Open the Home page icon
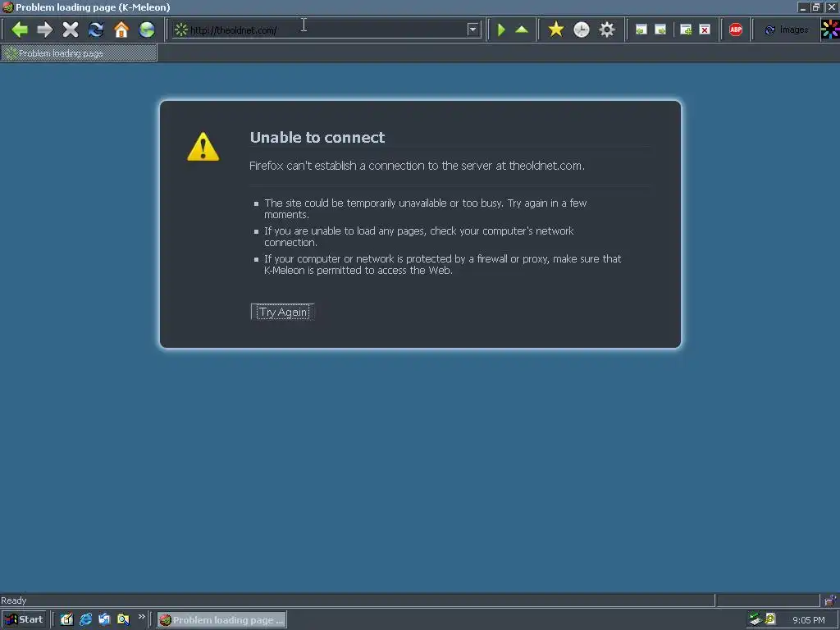This screenshot has height=630, width=840. [x=121, y=30]
